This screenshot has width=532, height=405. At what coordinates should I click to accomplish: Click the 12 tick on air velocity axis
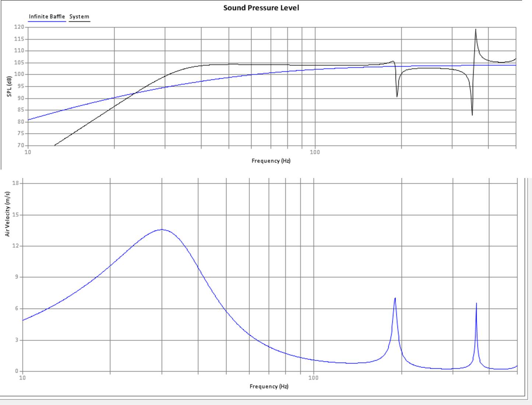16,246
